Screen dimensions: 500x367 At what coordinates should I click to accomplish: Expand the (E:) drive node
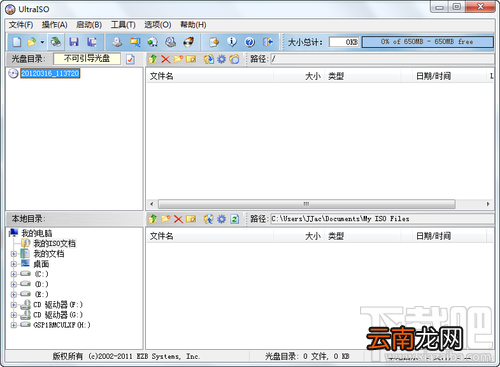(14, 294)
